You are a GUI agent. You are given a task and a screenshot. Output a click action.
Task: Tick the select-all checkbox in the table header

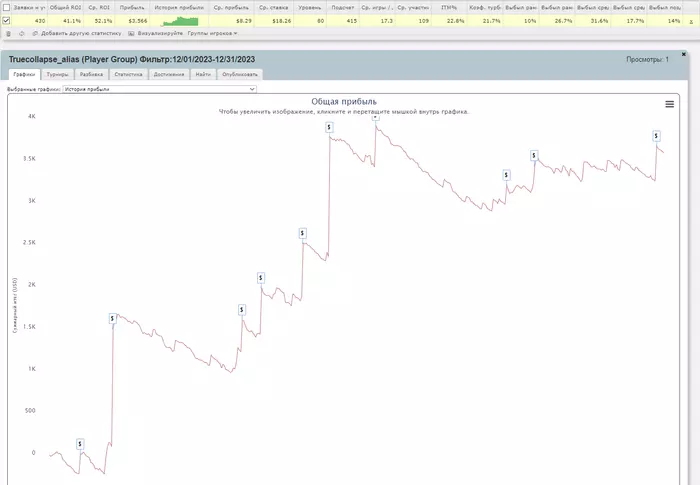coord(6,8)
